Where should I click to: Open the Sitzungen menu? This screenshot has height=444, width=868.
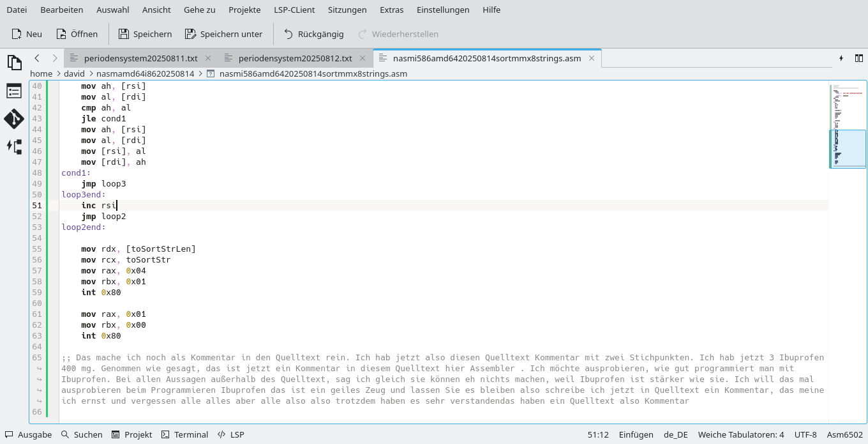[346, 10]
